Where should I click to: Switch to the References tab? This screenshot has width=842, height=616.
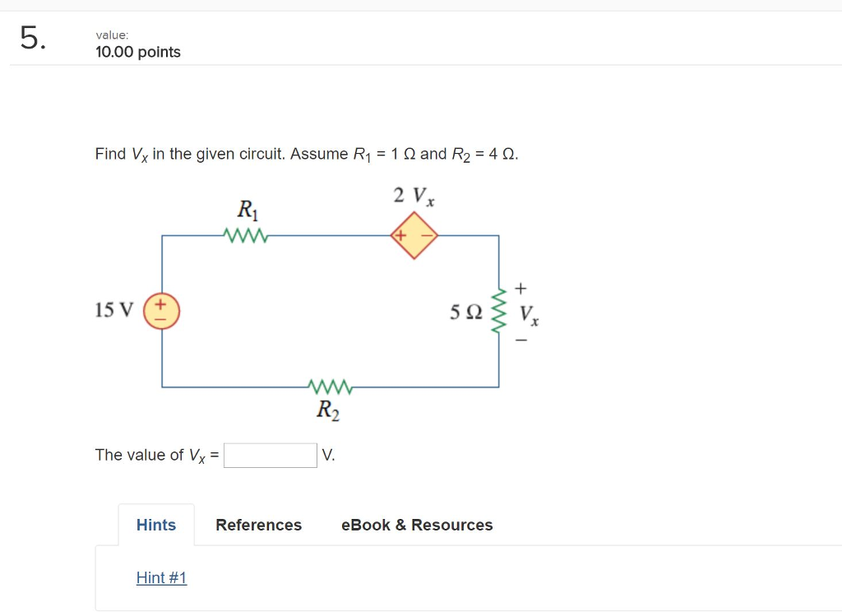coord(258,525)
